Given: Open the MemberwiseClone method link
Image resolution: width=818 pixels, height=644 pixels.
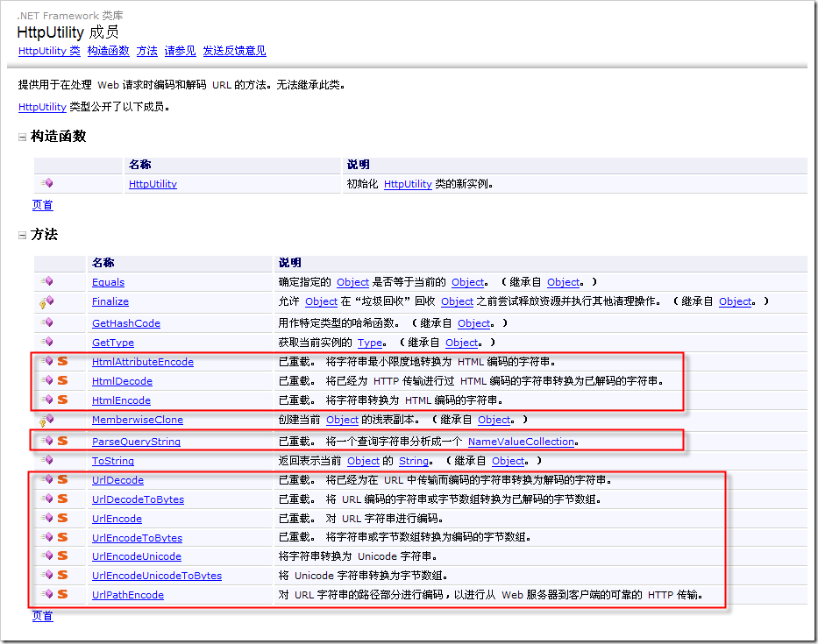Looking at the screenshot, I should coord(137,420).
